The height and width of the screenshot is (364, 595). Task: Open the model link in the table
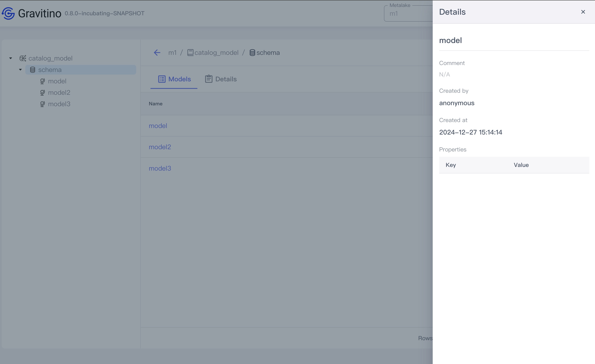tap(158, 126)
